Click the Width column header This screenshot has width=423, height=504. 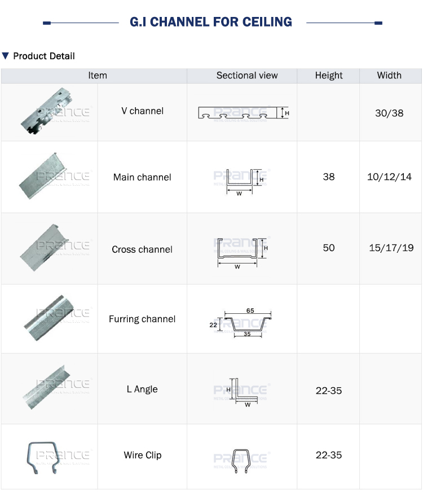click(389, 75)
